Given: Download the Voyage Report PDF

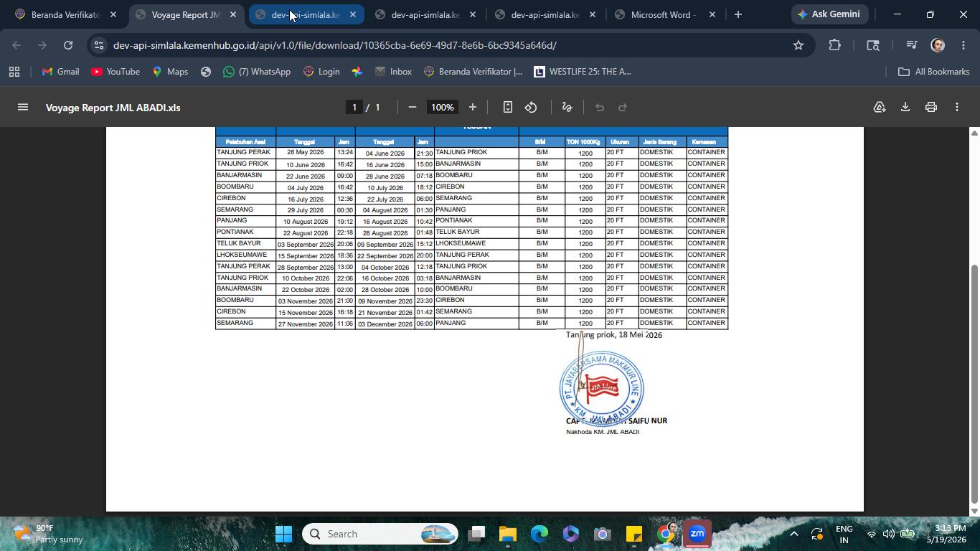Looking at the screenshot, I should click(x=905, y=108).
